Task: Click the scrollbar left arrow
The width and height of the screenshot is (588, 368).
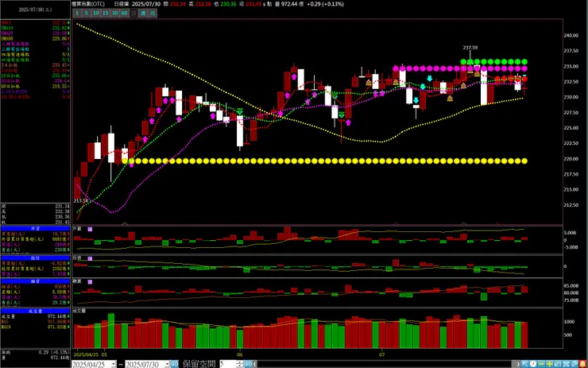Action: [254, 364]
